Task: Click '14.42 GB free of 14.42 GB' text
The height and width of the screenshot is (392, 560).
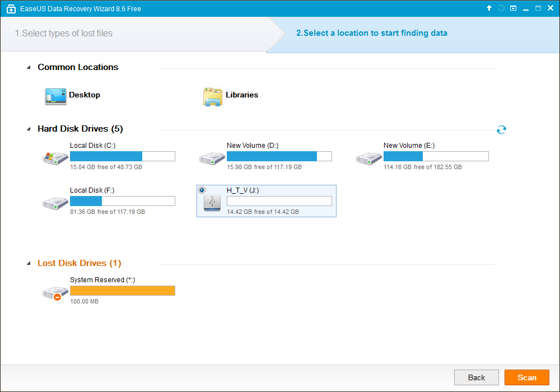Action: pos(263,212)
